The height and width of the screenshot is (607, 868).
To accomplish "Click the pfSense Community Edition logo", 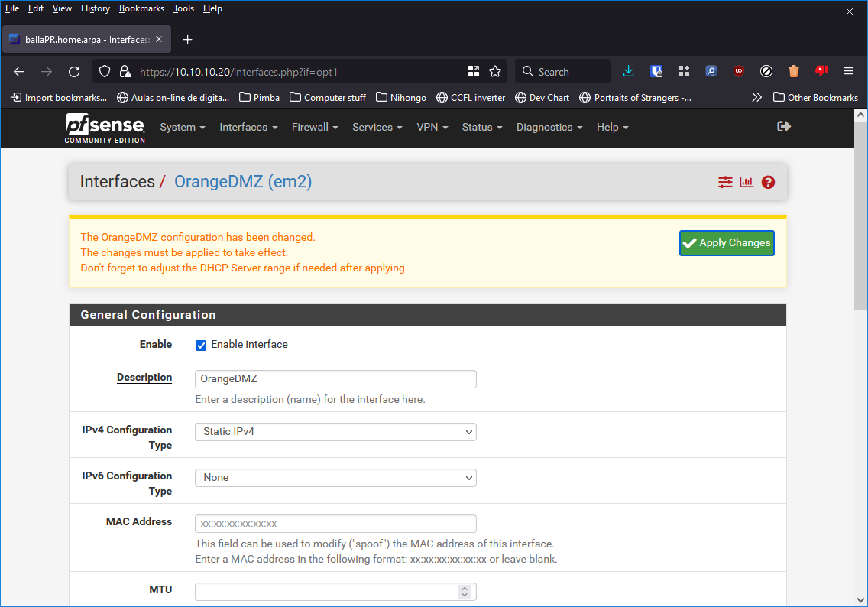I will click(105, 128).
